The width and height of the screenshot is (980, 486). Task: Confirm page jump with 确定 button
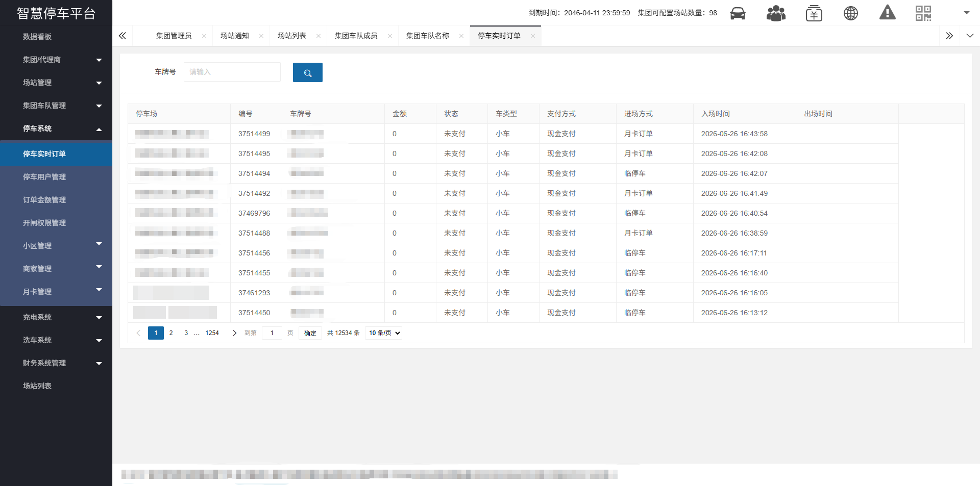(x=310, y=333)
